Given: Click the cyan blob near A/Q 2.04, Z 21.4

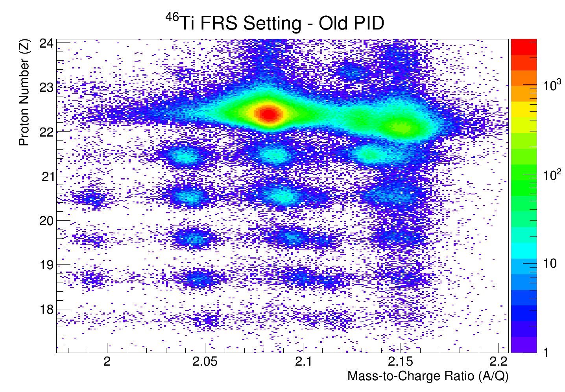Looking at the screenshot, I should (x=185, y=157).
